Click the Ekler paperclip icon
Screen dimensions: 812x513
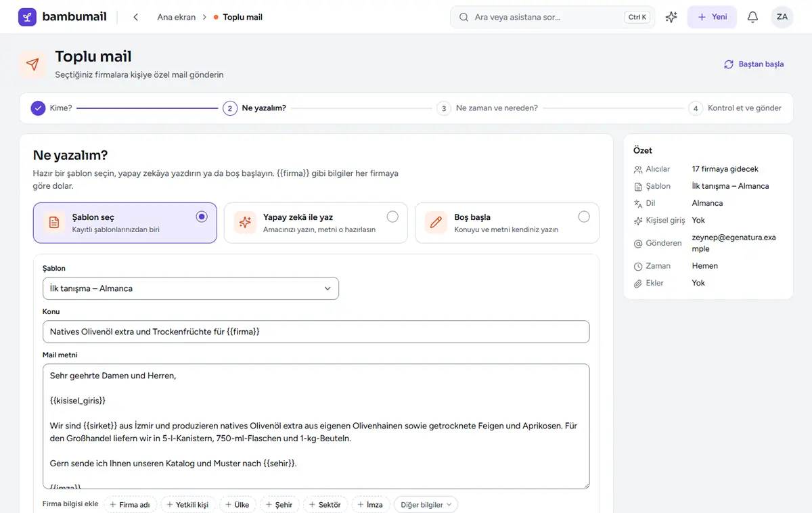point(637,284)
